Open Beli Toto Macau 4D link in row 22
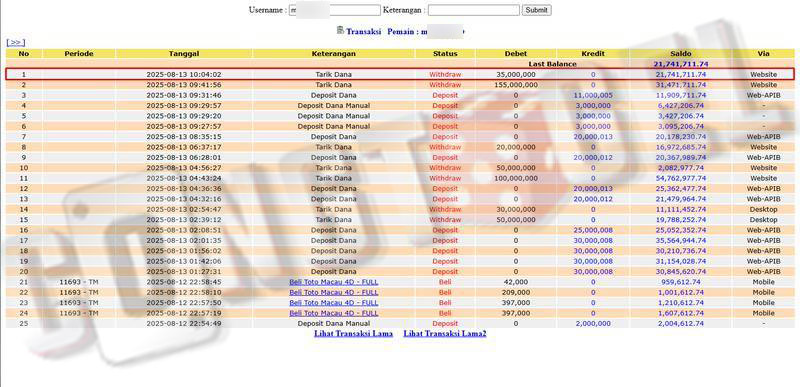Image resolution: width=800 pixels, height=387 pixels. (334, 292)
